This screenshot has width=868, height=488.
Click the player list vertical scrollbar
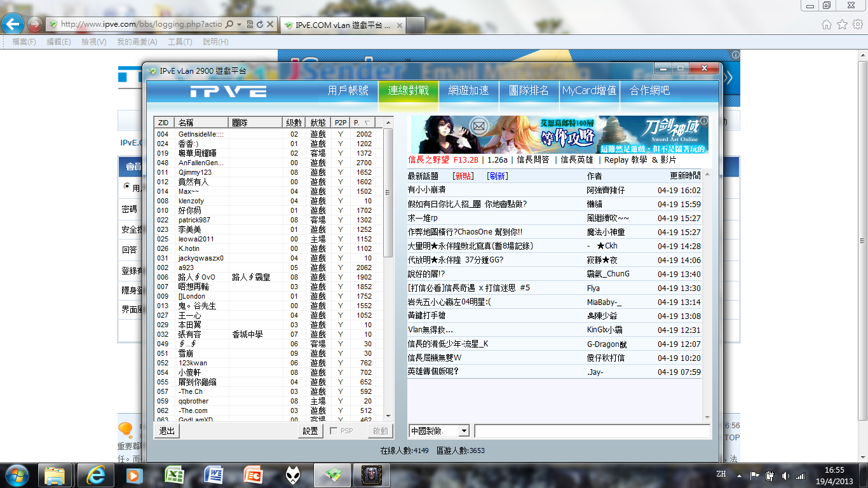coord(388,191)
